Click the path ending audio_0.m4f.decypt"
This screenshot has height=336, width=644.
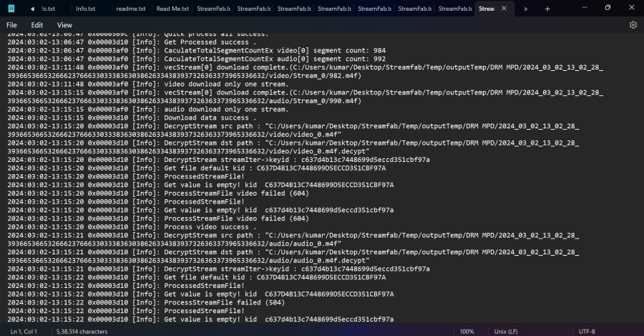(x=188, y=261)
